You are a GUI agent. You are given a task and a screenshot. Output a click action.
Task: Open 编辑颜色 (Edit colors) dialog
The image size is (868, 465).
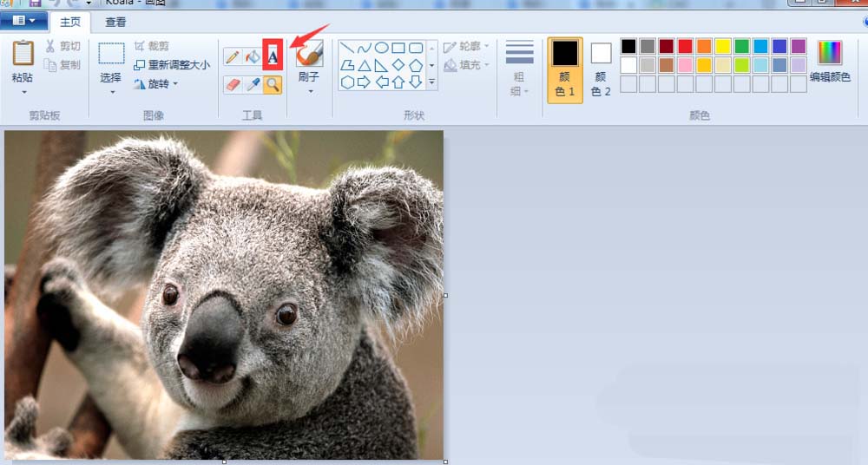830,61
